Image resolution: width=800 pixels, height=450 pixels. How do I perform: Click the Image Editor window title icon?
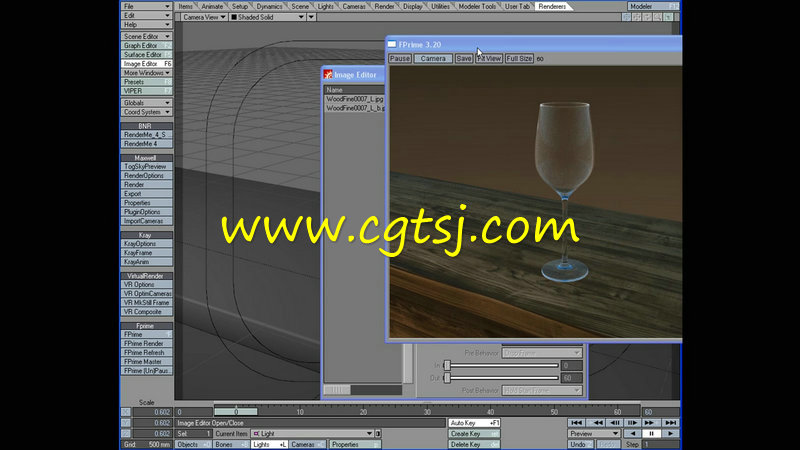pos(328,75)
